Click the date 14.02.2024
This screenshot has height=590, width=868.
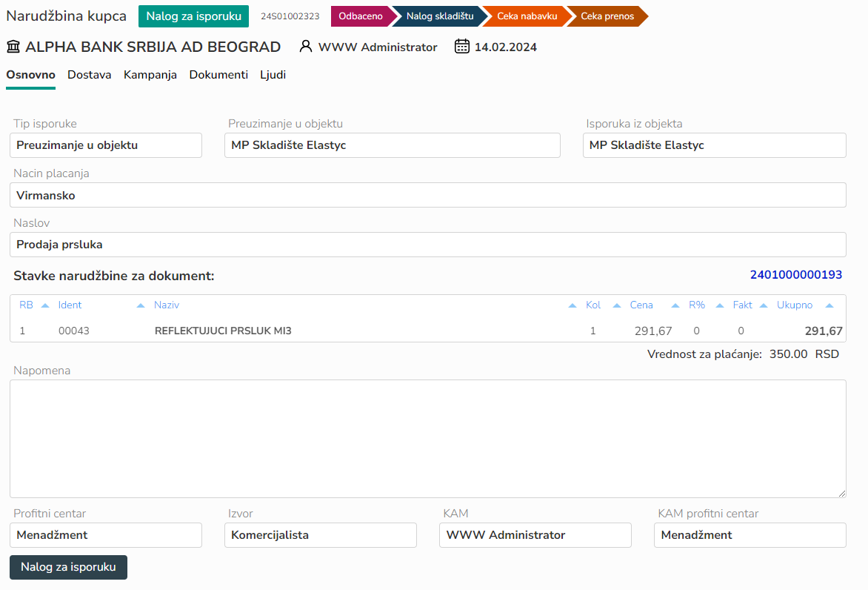[506, 47]
